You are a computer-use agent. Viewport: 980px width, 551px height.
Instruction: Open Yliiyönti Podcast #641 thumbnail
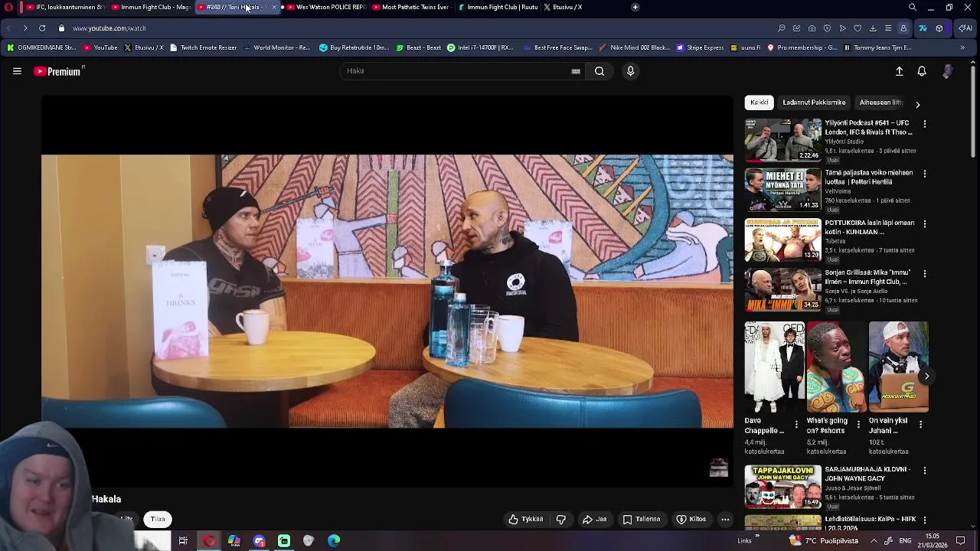tap(782, 139)
